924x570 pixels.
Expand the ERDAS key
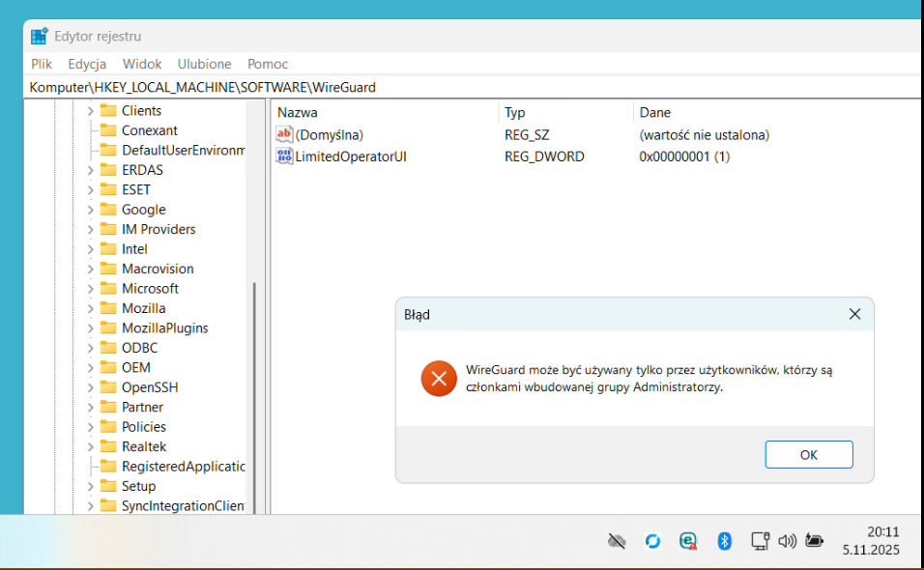(x=90, y=170)
